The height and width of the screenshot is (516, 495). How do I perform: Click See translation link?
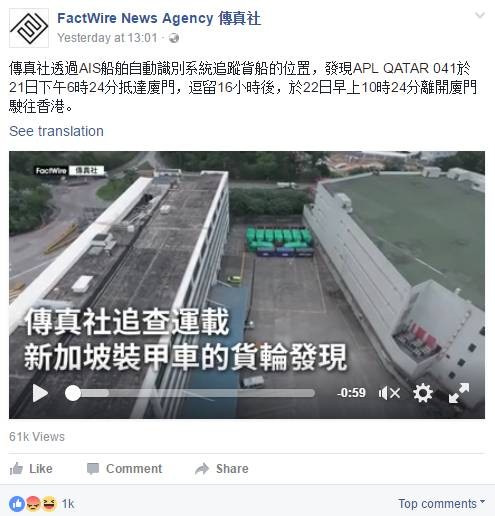[x=56, y=131]
